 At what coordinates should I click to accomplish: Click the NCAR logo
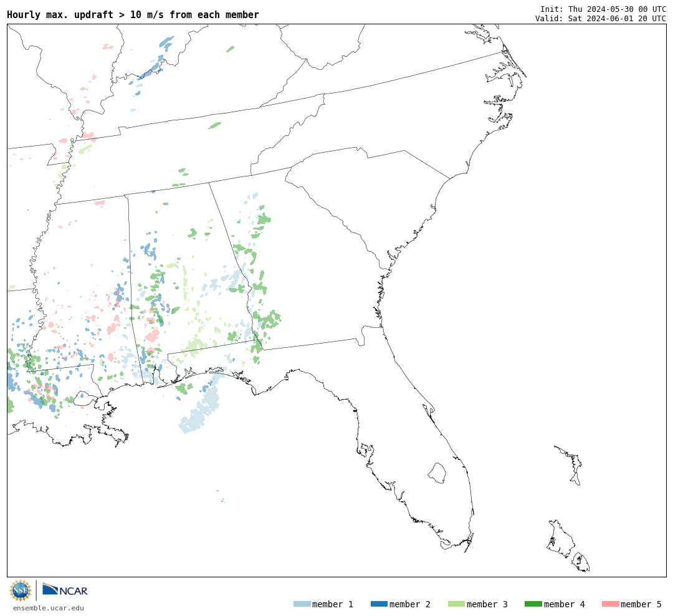(x=65, y=590)
